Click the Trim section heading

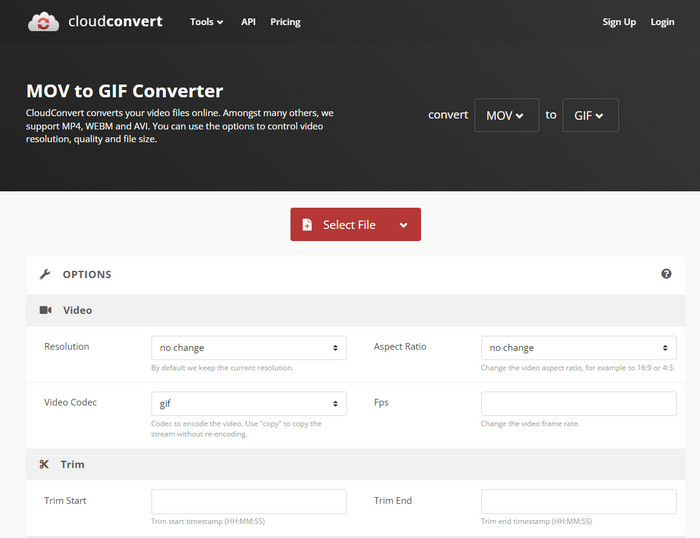72,464
